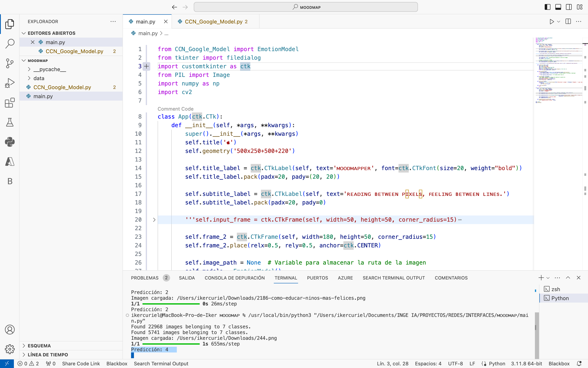Image resolution: width=588 pixels, height=368 pixels.
Task: Click the code minimap preview
Action: click(558, 71)
